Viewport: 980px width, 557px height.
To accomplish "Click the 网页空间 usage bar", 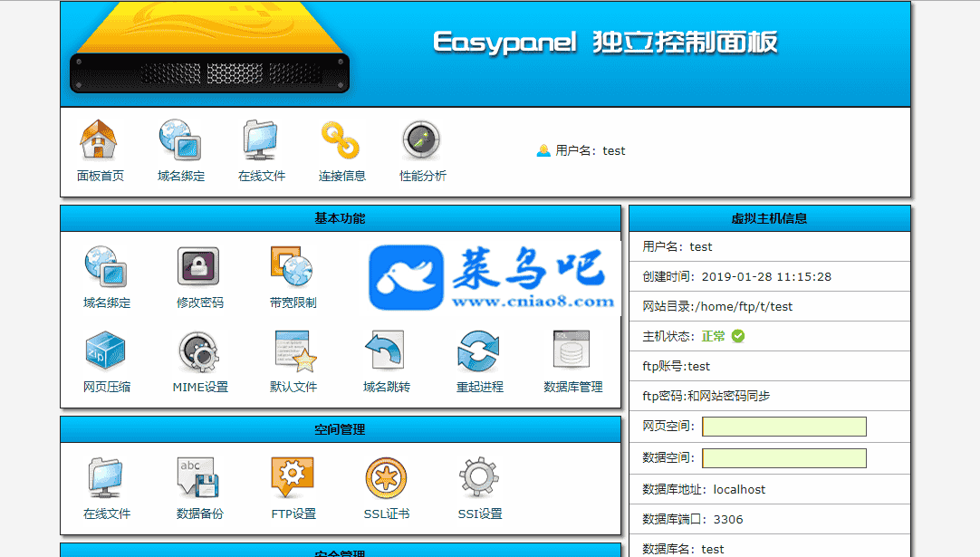I will (x=783, y=427).
